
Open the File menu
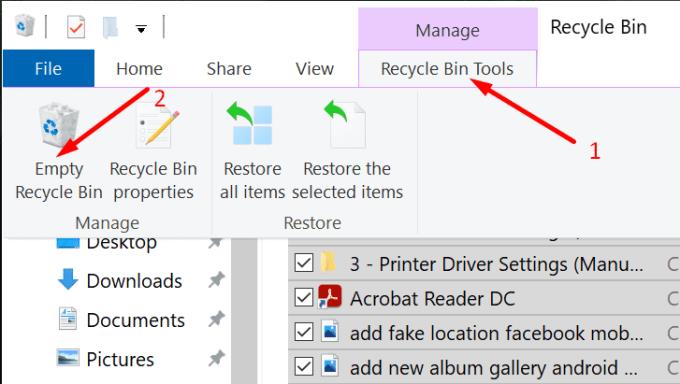48,69
